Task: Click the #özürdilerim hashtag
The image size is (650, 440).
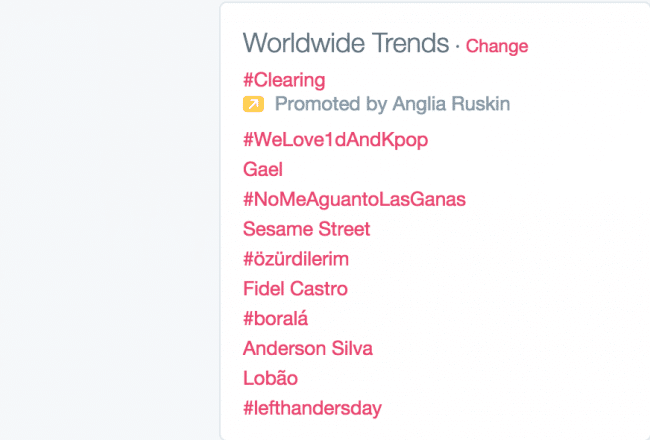Action: tap(296, 259)
